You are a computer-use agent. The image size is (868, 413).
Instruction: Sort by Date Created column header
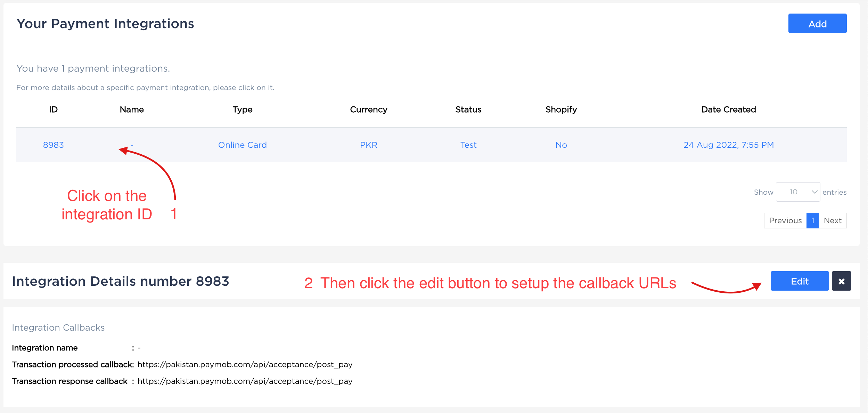(728, 110)
